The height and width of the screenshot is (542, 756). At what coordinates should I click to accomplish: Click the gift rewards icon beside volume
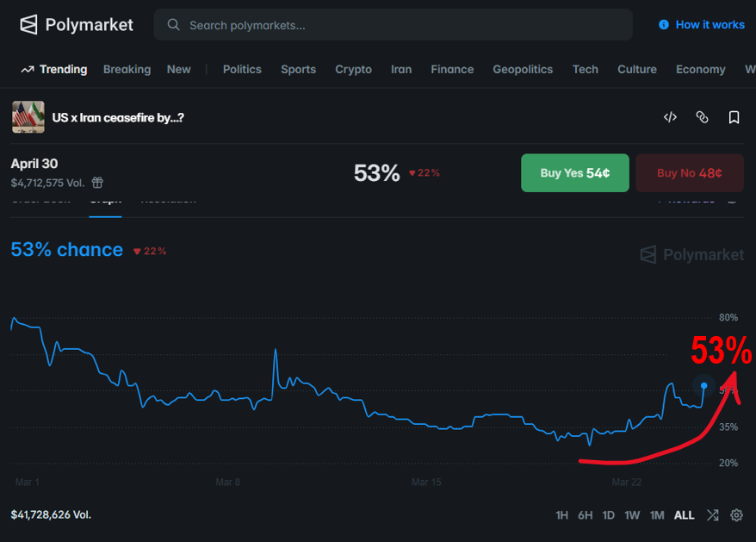[x=98, y=183]
